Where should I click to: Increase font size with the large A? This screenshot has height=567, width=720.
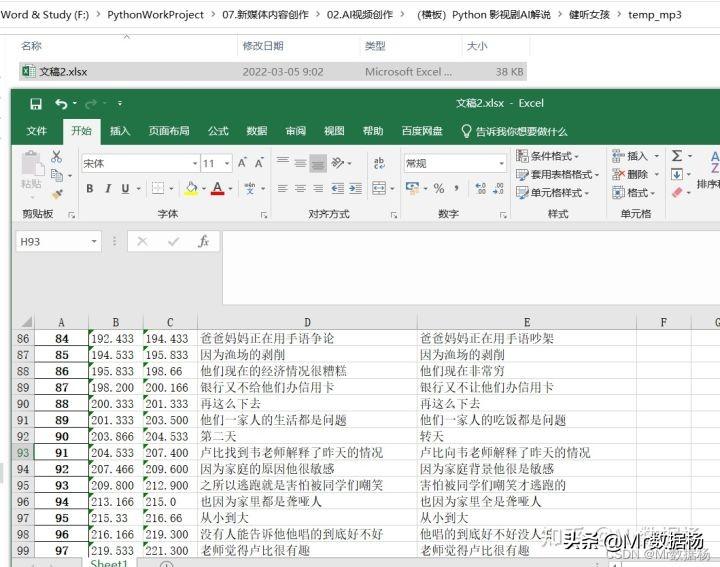[x=242, y=163]
